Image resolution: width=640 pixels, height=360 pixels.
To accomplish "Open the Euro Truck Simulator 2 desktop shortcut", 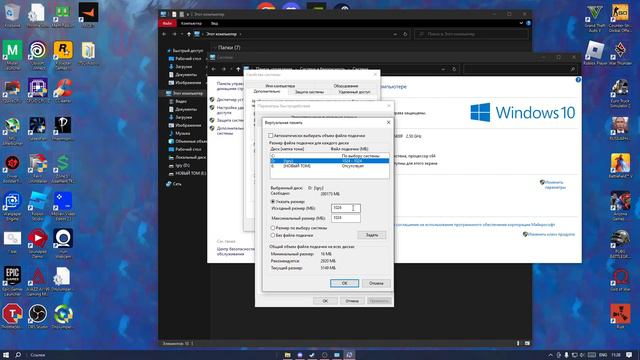I will coord(620,93).
